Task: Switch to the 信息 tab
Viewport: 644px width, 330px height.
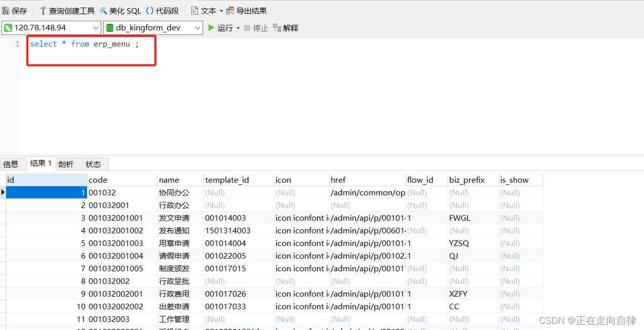Action: coord(11,164)
